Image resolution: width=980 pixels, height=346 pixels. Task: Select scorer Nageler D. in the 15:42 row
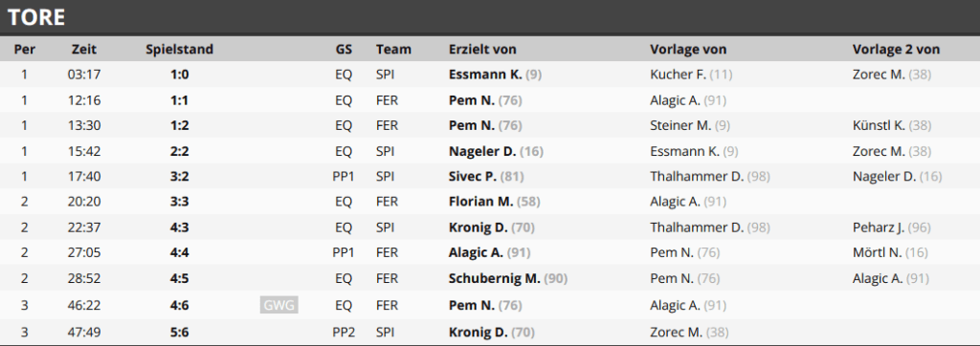coord(496,151)
